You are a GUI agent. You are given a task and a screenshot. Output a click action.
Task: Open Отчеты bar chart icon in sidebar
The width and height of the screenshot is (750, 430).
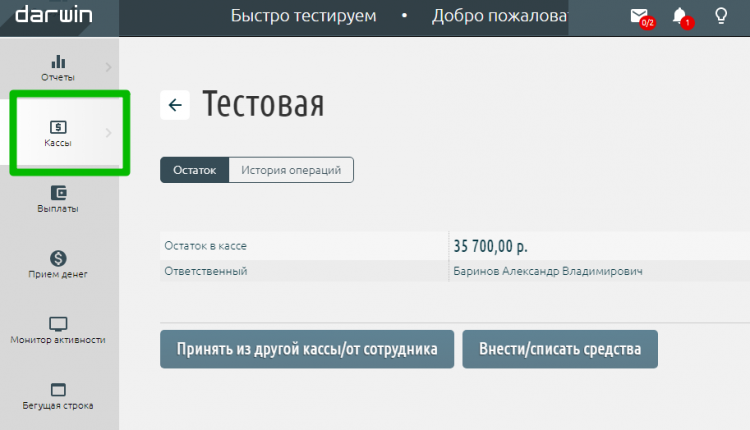[x=58, y=63]
